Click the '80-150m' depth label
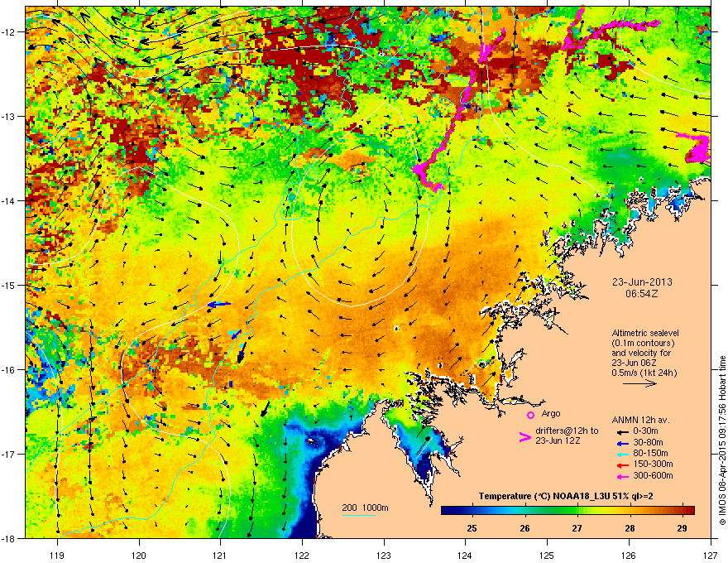This screenshot has height=563, width=728. coord(650,454)
